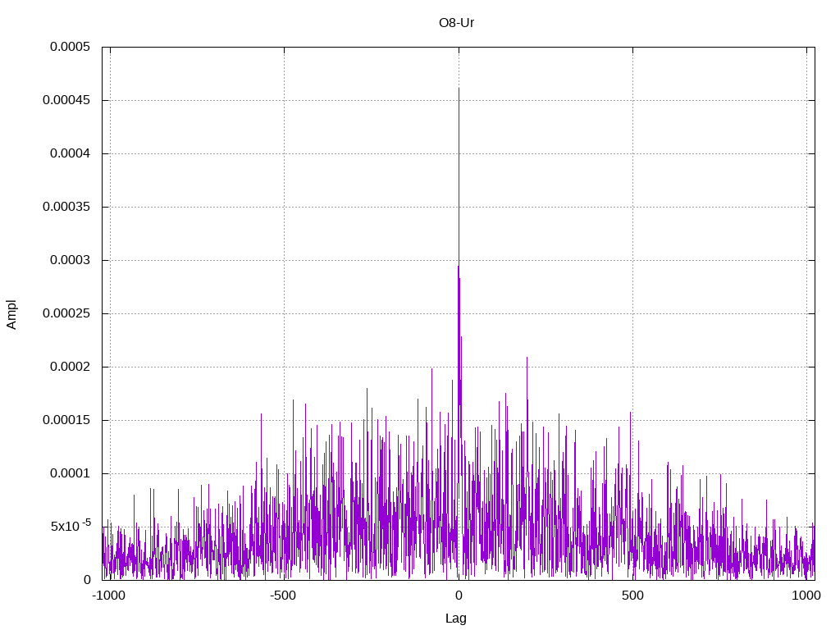Click x-axis tick label -500

283,596
